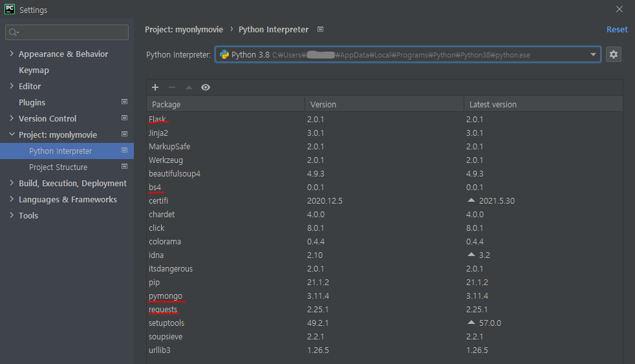Open interpreter settings gear icon
Screen dimensions: 635x364
pos(614,54)
